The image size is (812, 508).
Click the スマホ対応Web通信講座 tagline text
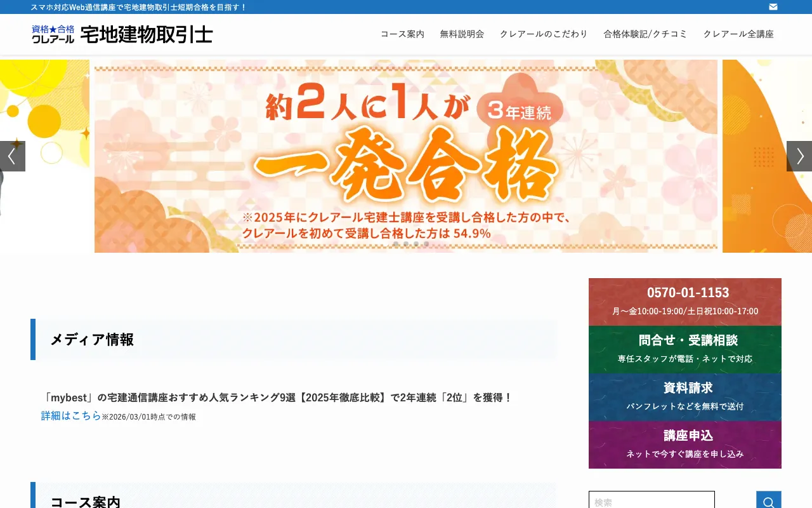pyautogui.click(x=139, y=7)
